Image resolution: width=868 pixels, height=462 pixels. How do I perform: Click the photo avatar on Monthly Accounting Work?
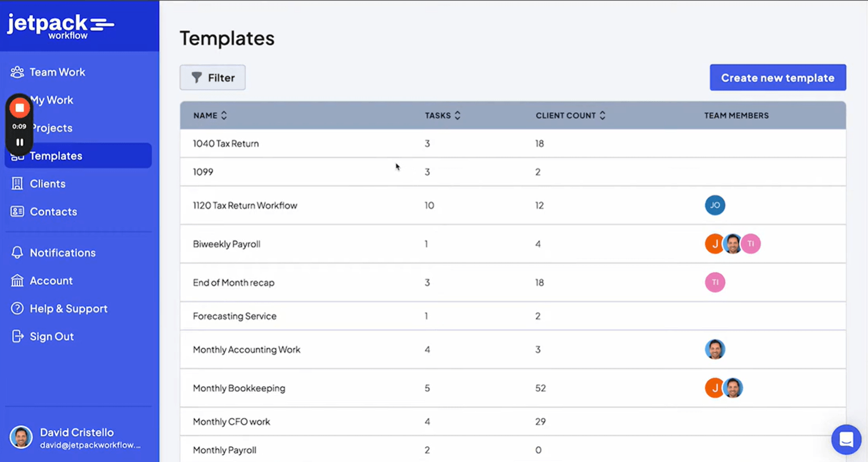[x=715, y=349]
